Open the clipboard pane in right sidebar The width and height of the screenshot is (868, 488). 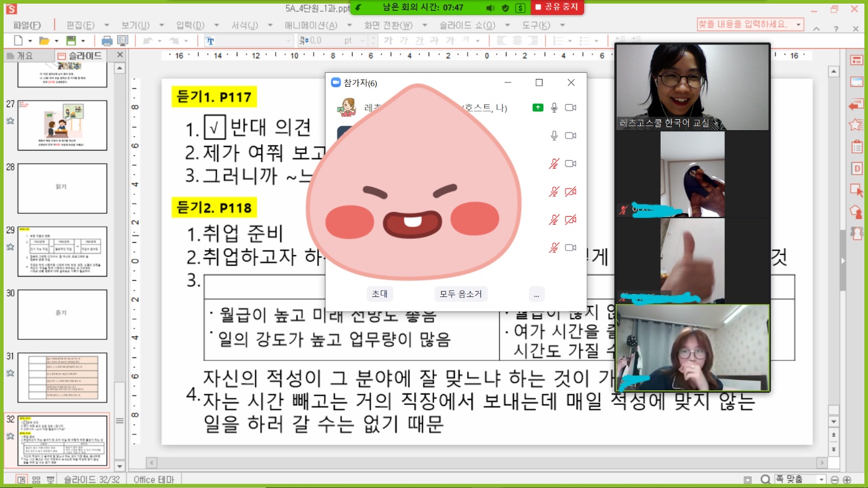[857, 146]
